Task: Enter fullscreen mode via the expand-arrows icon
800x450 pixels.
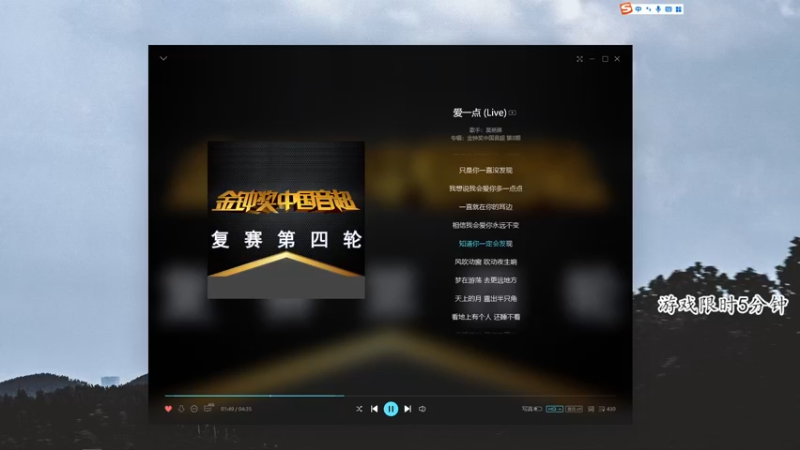Action: point(580,59)
